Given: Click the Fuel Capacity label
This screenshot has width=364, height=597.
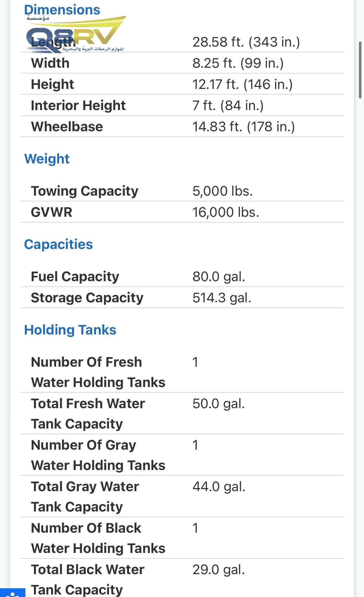Looking at the screenshot, I should pyautogui.click(x=75, y=276).
